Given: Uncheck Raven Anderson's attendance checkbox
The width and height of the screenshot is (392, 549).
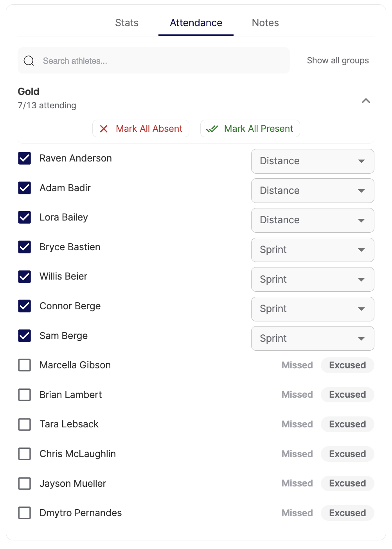Looking at the screenshot, I should (x=25, y=158).
